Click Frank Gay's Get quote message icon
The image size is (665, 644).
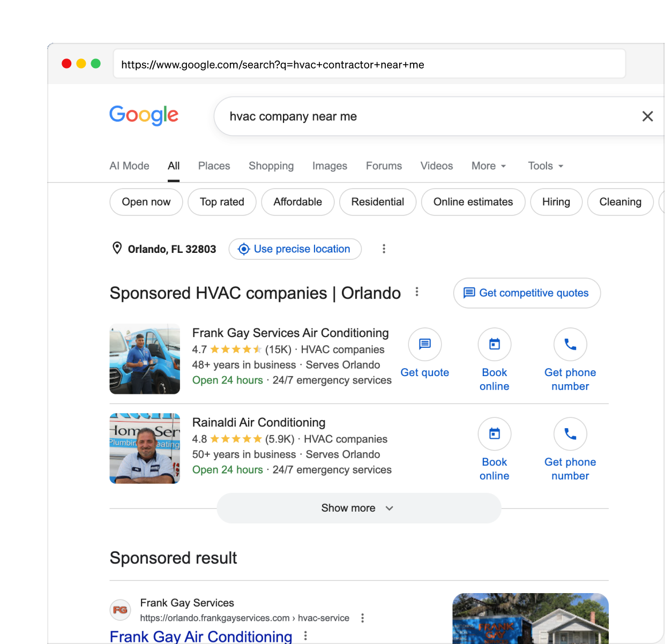tap(425, 344)
